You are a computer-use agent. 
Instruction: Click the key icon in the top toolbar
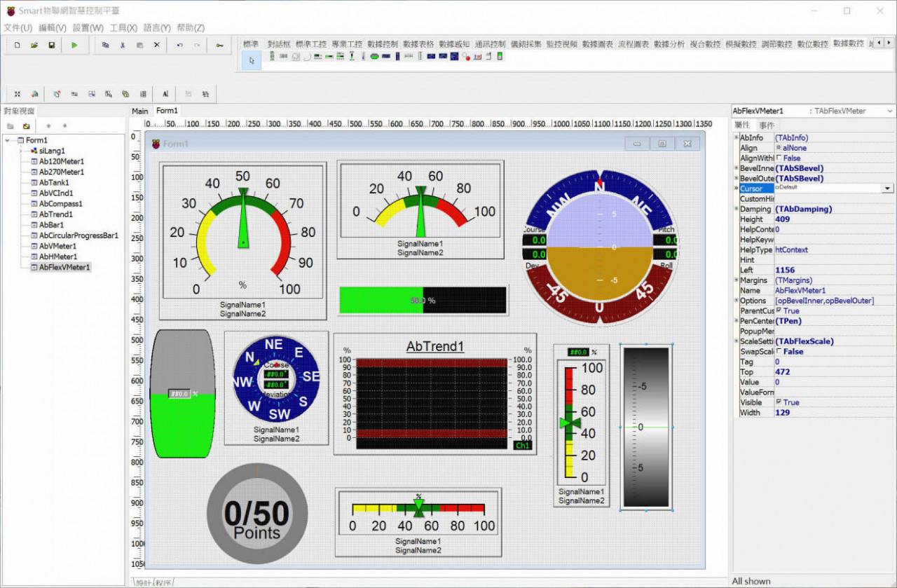point(219,45)
